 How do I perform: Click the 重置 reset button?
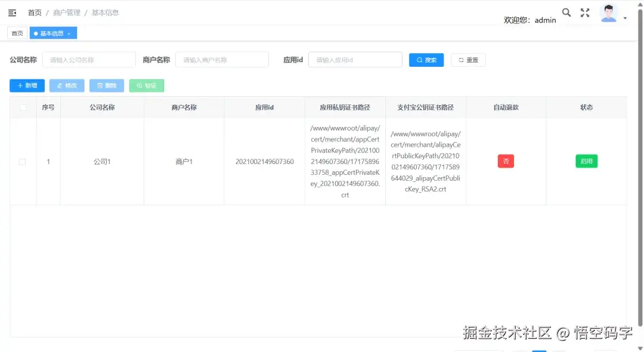(468, 60)
